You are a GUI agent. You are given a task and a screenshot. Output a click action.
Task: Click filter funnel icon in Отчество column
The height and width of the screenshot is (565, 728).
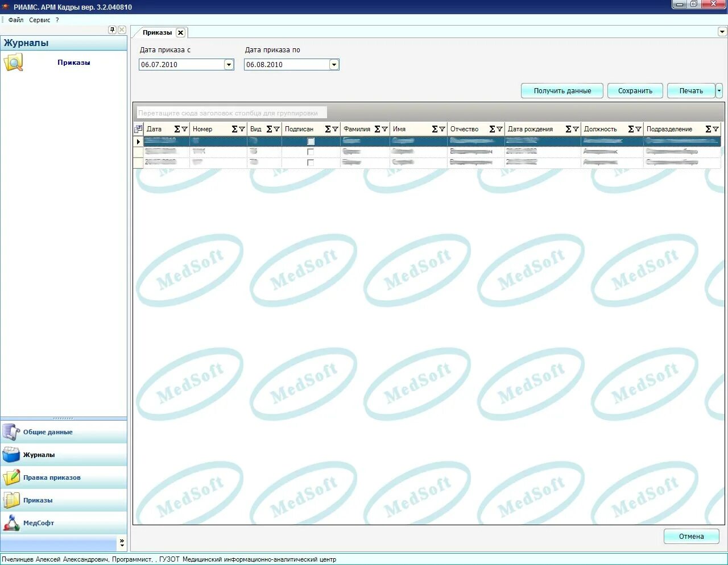click(x=499, y=129)
